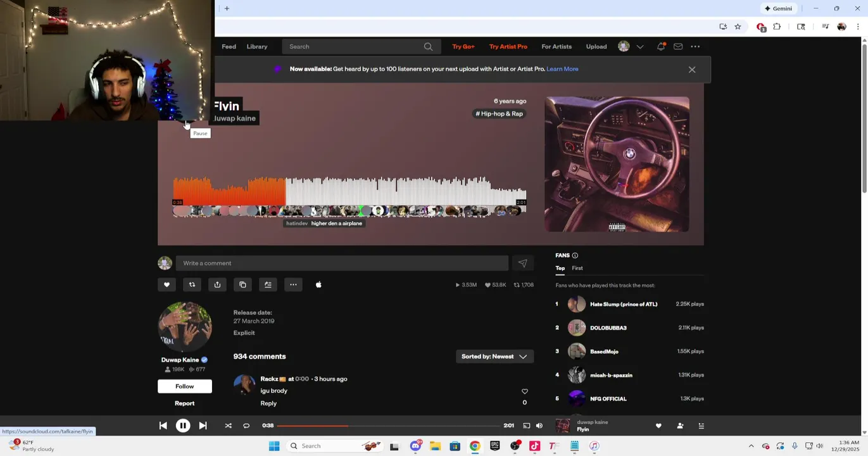Open the Gemini button in Chrome

point(778,8)
